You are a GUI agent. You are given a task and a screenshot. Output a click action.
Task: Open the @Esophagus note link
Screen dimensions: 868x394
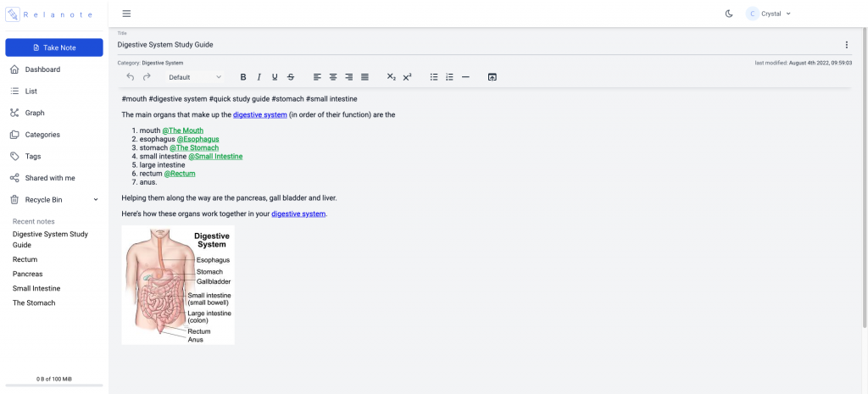[x=198, y=140]
